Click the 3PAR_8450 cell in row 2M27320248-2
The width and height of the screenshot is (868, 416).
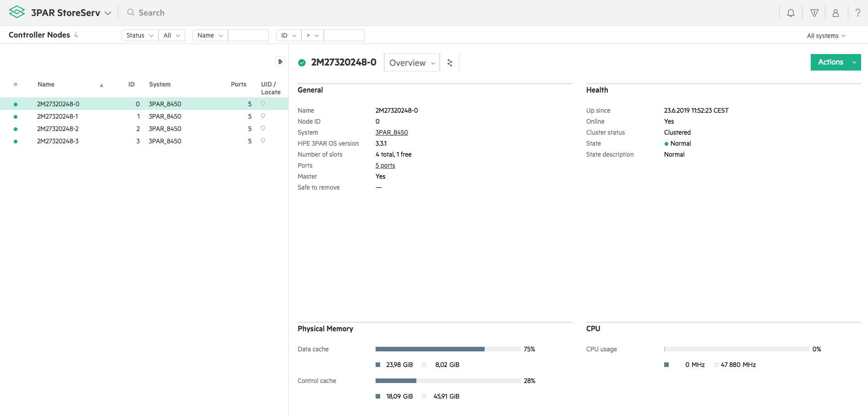[165, 129]
